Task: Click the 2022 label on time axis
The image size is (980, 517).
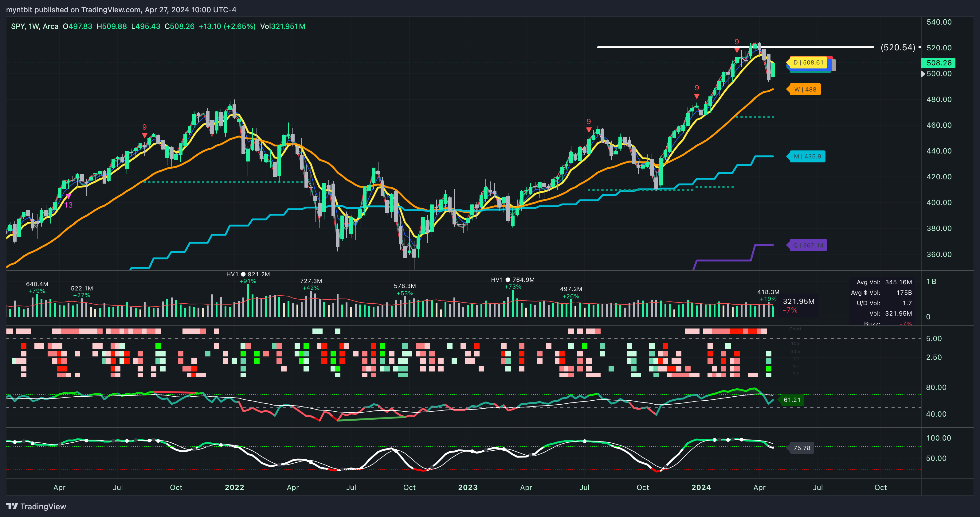Action: click(x=234, y=488)
